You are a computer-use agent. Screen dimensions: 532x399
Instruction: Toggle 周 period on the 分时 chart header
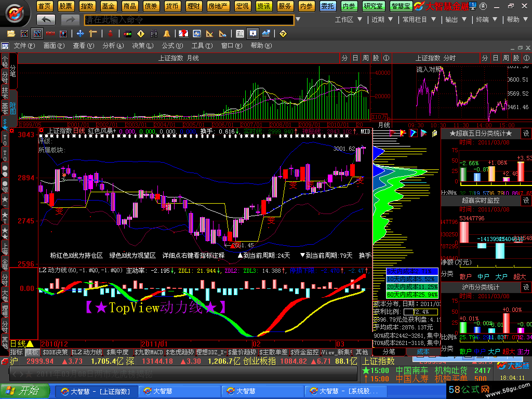coord(506,58)
